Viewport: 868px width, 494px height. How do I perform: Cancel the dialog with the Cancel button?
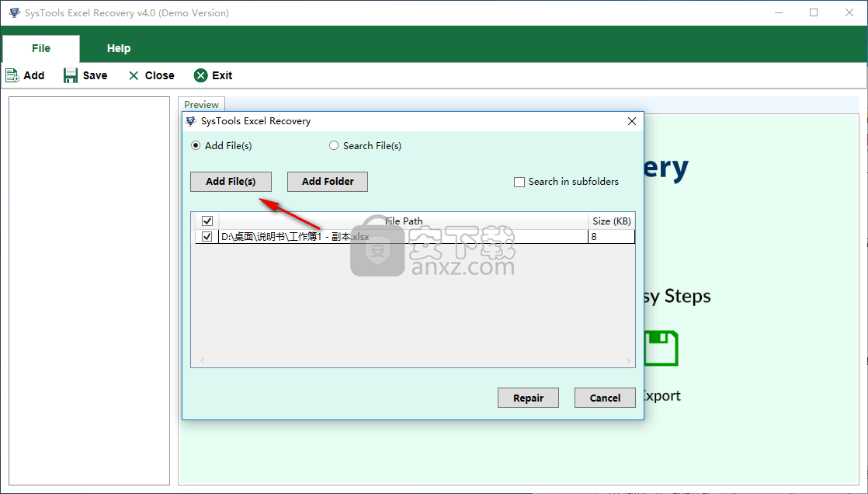605,398
